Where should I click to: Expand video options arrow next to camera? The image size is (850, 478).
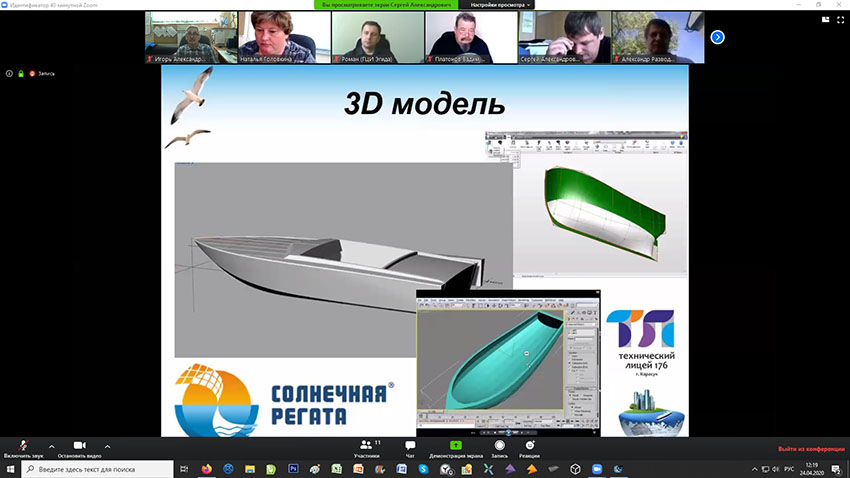click(x=107, y=446)
